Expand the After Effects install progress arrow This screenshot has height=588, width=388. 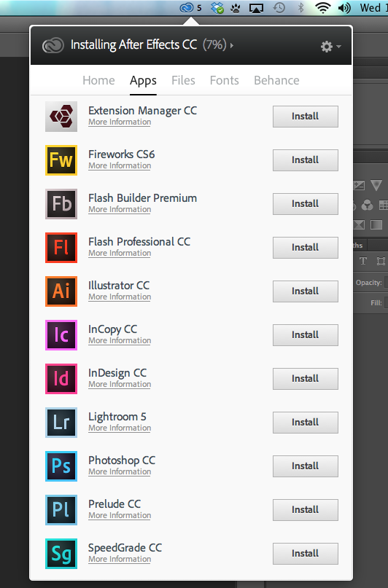(x=232, y=45)
